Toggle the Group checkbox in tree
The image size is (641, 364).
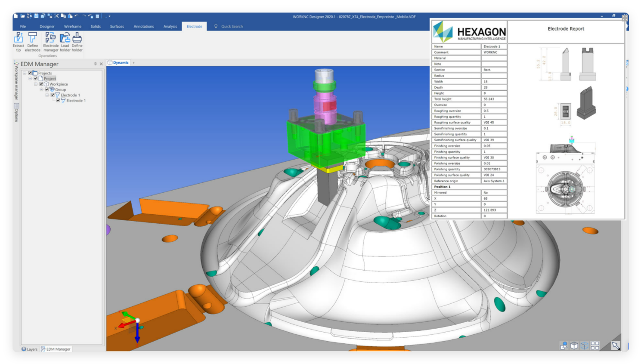[x=47, y=89]
